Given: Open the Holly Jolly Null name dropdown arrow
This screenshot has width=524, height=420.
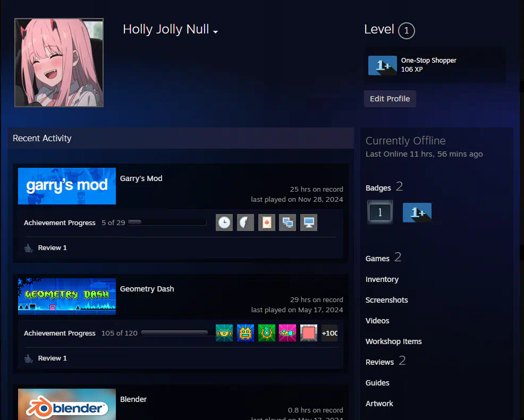Looking at the screenshot, I should point(216,32).
